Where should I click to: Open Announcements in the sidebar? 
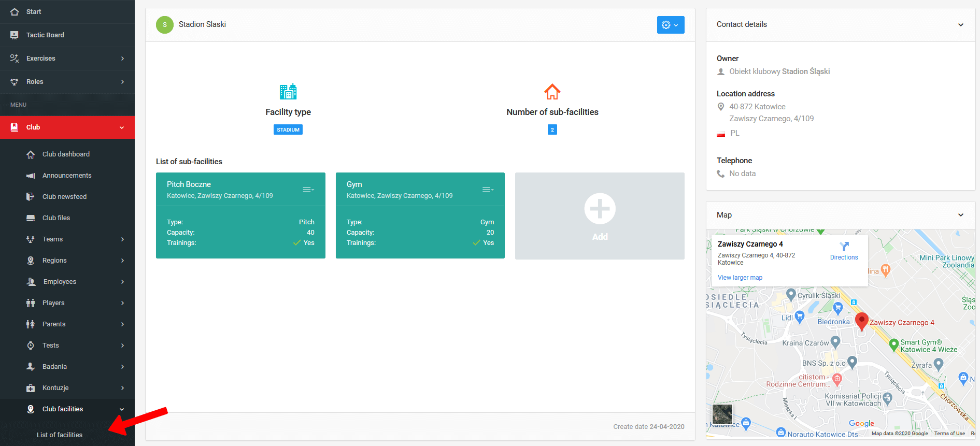point(67,176)
